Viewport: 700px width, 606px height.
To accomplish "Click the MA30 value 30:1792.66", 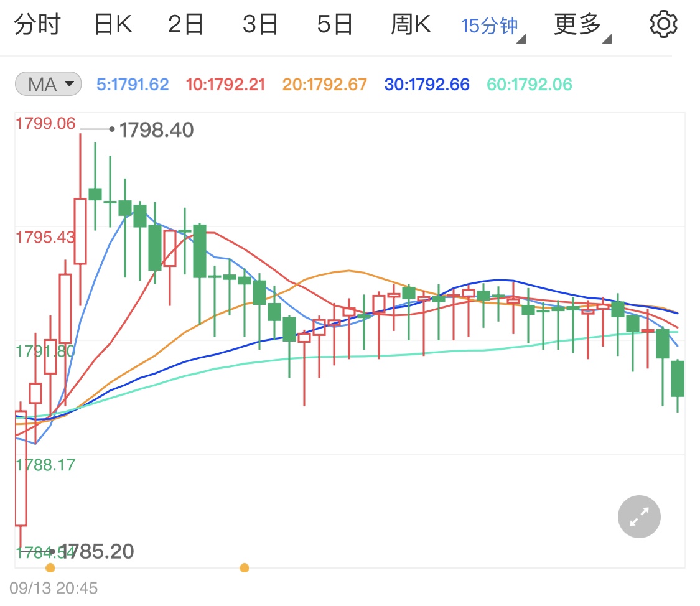I will coord(427,85).
